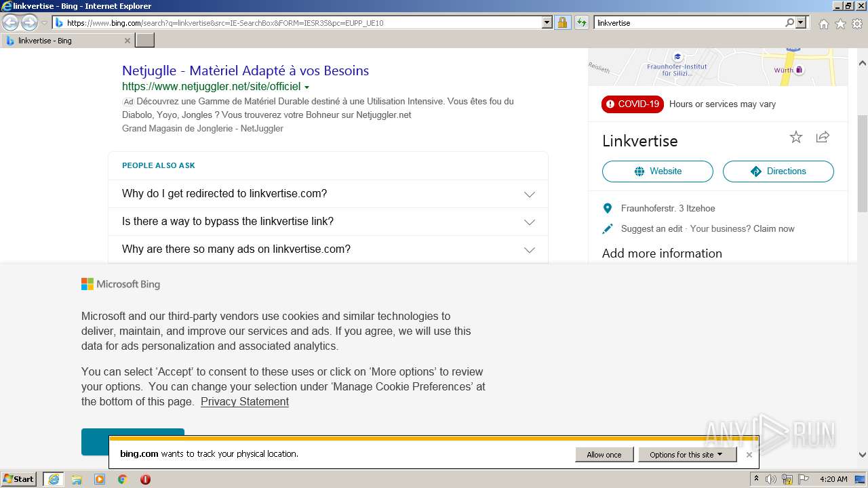Show hidden system tray icons arrow
Screen dimensions: 868x488
tap(756, 479)
